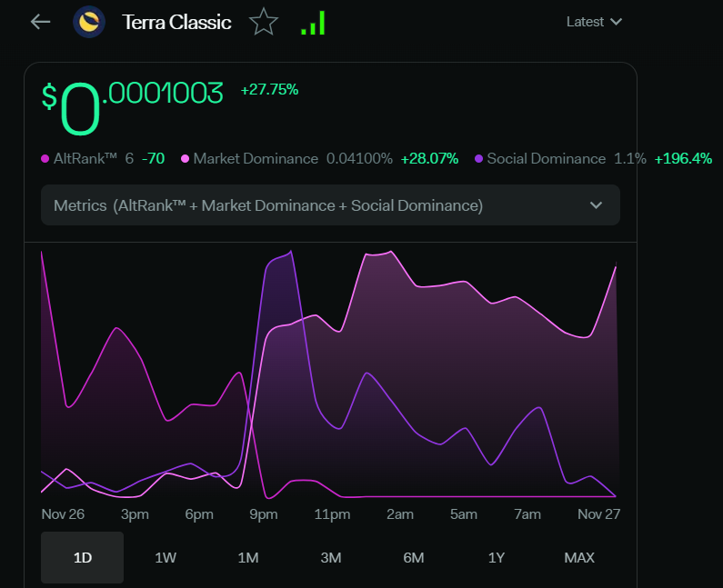Click the +28.07% market dominance change
This screenshot has width=723, height=588.
coord(429,158)
